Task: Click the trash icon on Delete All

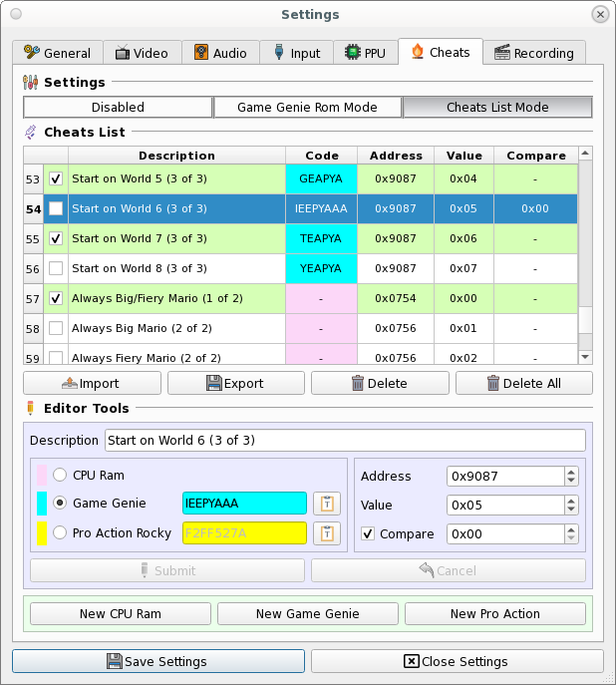Action: click(492, 383)
